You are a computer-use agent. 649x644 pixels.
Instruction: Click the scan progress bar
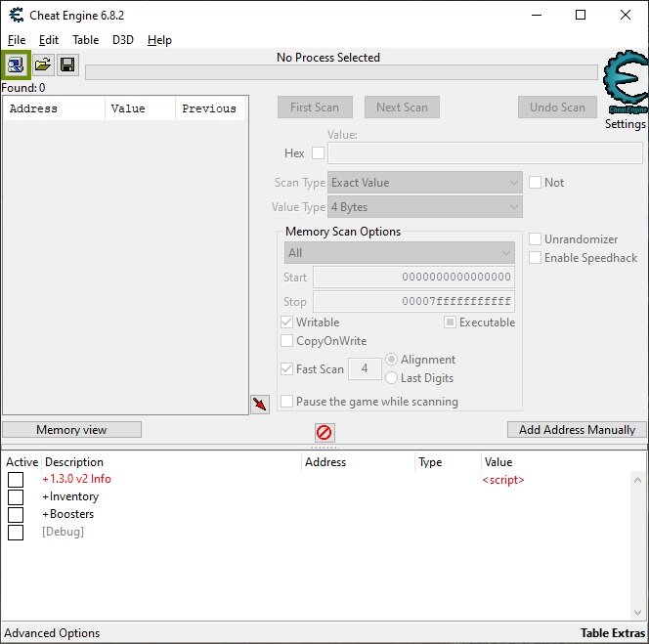[341, 72]
